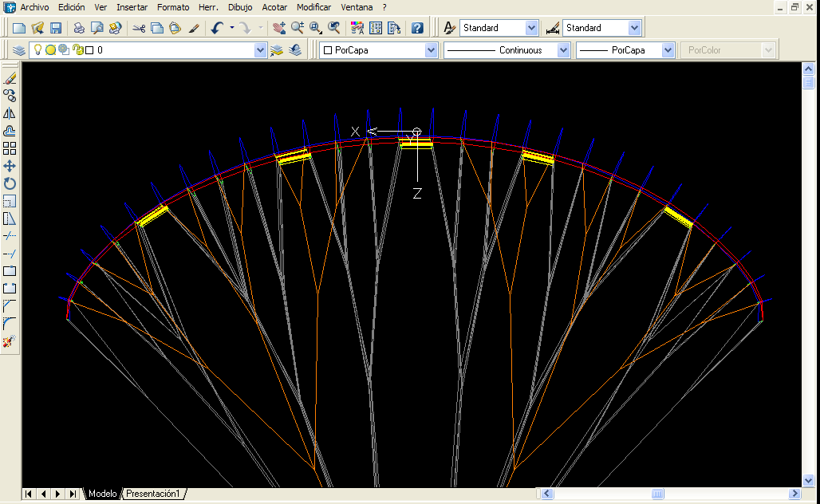Image resolution: width=820 pixels, height=504 pixels.
Task: Copy objects to clipboard with the Copy icon
Action: click(x=157, y=28)
